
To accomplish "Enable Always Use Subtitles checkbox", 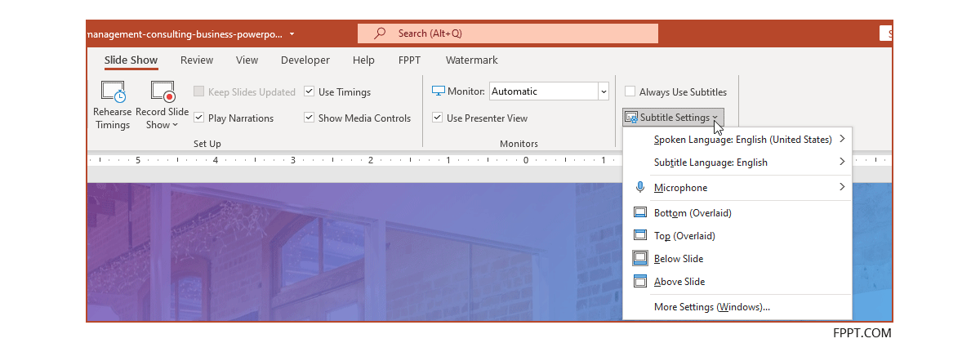I will (x=630, y=92).
